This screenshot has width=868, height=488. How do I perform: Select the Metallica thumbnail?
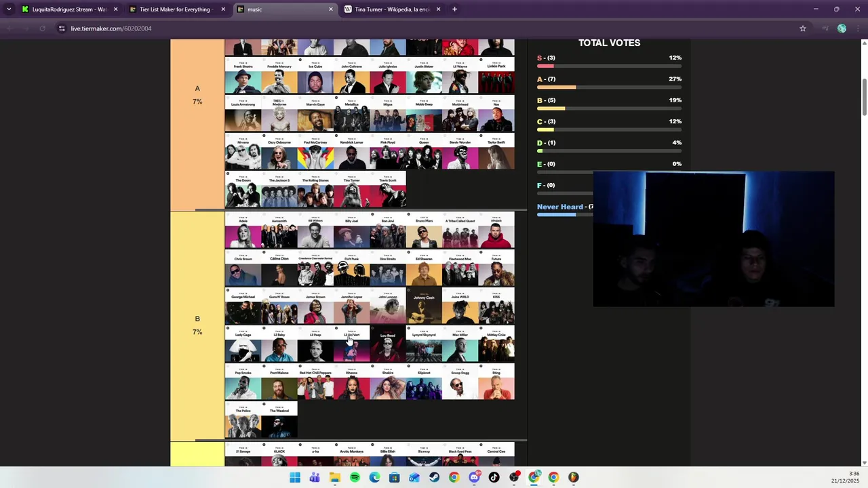point(351,114)
